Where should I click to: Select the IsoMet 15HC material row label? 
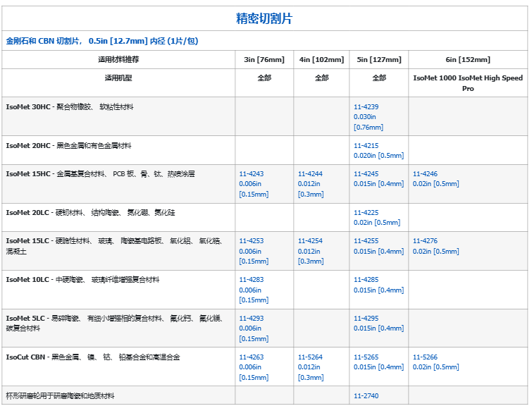pyautogui.click(x=101, y=174)
